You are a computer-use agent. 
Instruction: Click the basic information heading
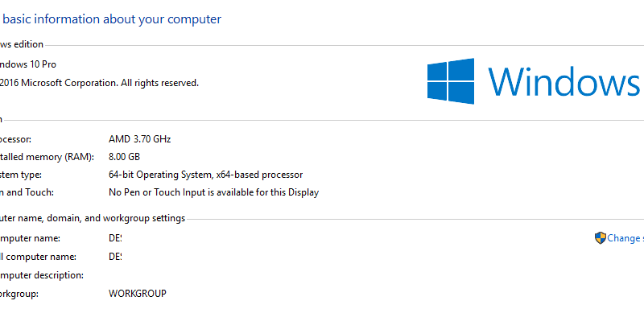111,19
